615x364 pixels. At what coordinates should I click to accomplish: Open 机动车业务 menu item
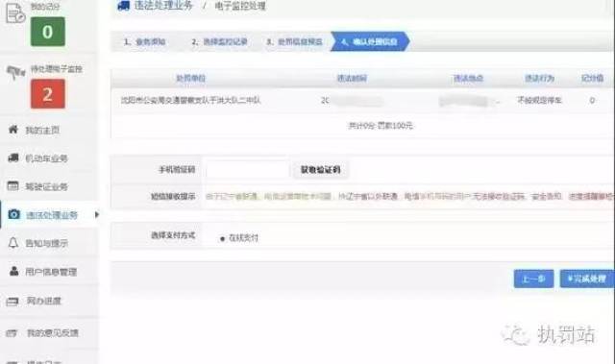(x=46, y=158)
